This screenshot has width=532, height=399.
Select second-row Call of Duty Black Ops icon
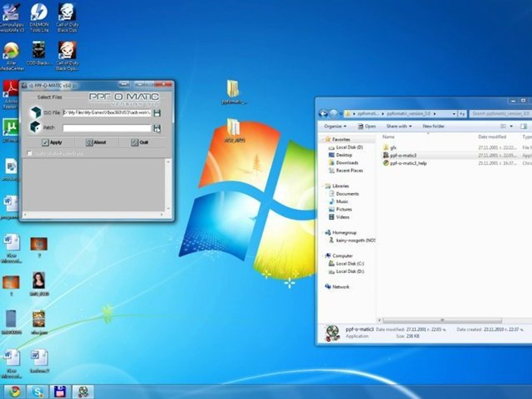coord(67,56)
